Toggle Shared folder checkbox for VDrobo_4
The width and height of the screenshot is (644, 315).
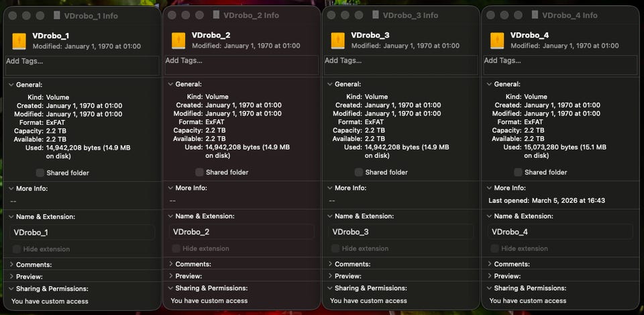[518, 173]
